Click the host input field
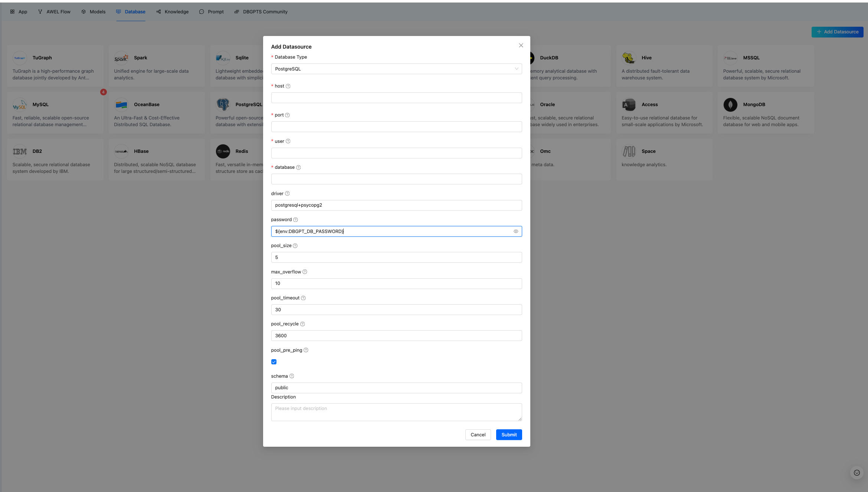 pos(396,98)
